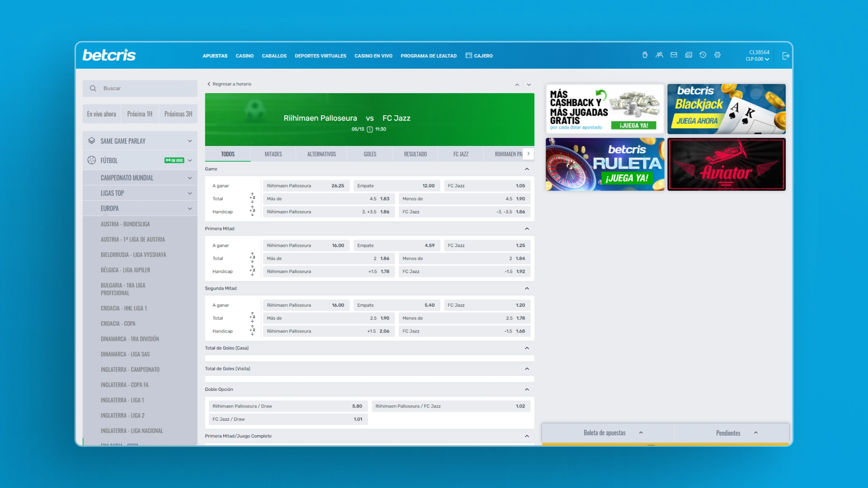Collapse the Doble Opción section
Viewport: 868px width, 488px height.
click(x=527, y=389)
